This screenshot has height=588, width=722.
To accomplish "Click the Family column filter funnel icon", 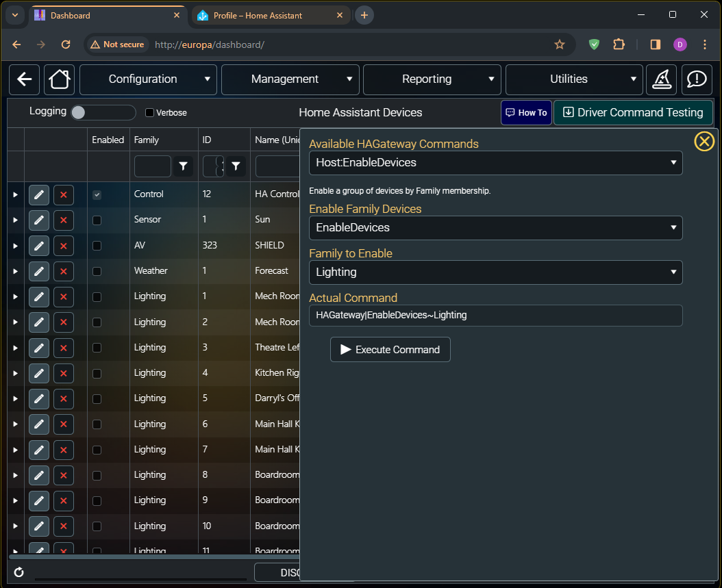I will (184, 166).
